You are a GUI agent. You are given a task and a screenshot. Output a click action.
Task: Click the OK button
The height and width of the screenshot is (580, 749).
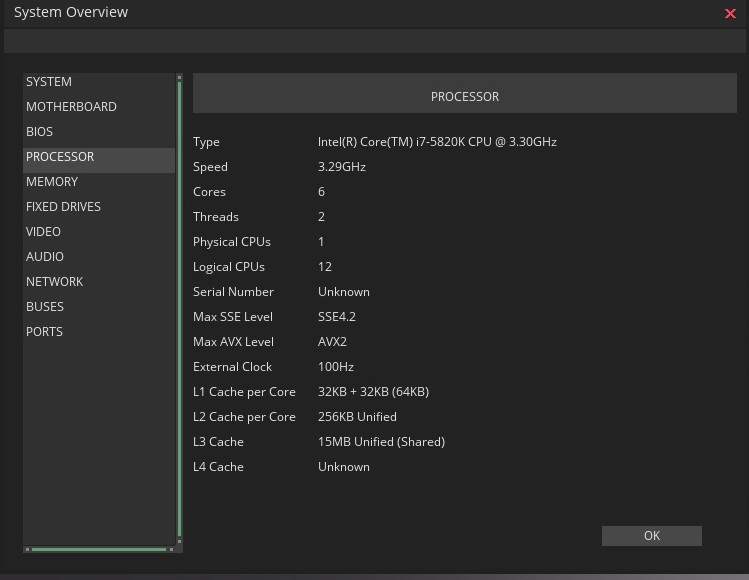[x=652, y=536]
